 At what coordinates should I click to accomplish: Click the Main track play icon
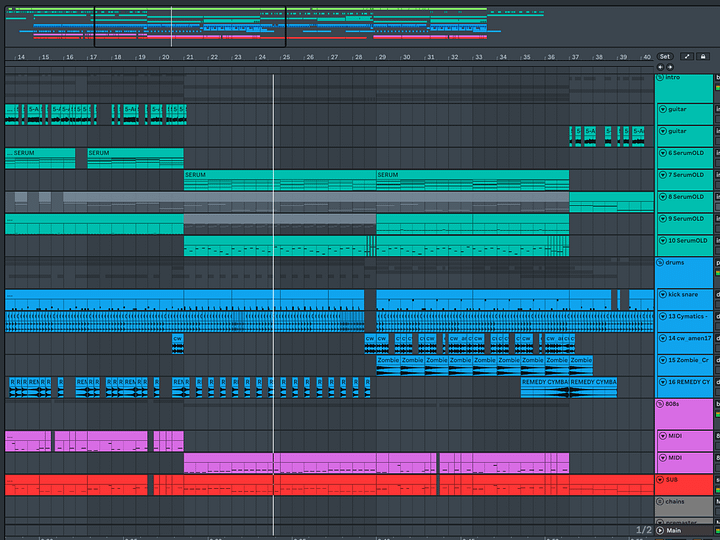[660, 530]
